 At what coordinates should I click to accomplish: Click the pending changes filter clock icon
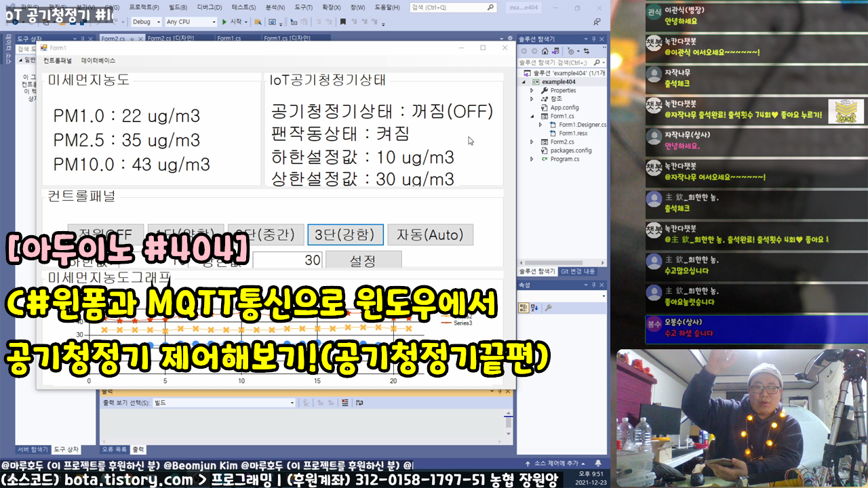[571, 51]
